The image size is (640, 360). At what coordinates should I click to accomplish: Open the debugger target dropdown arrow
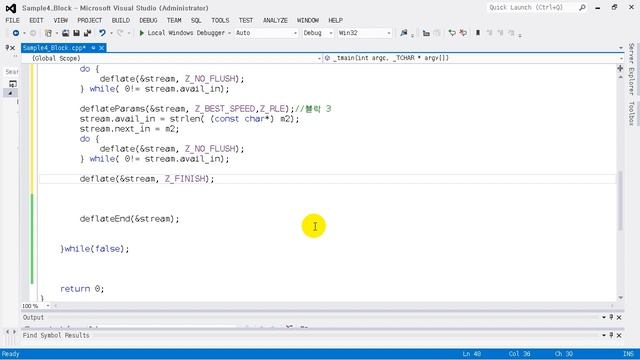229,33
